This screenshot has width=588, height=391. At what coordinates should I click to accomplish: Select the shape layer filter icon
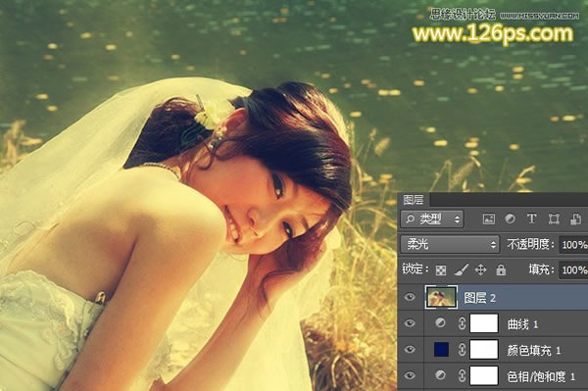(x=554, y=219)
